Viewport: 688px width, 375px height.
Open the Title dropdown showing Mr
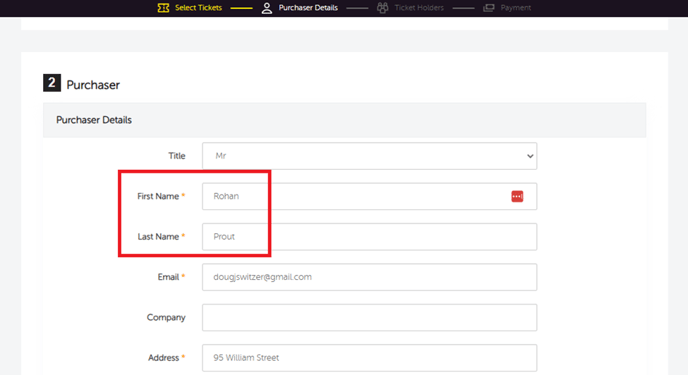click(369, 156)
